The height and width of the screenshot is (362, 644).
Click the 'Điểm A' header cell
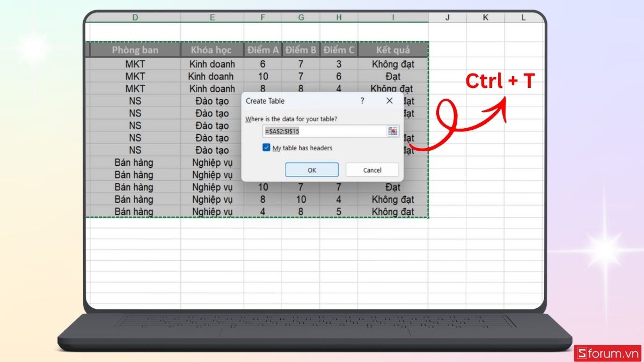point(263,50)
